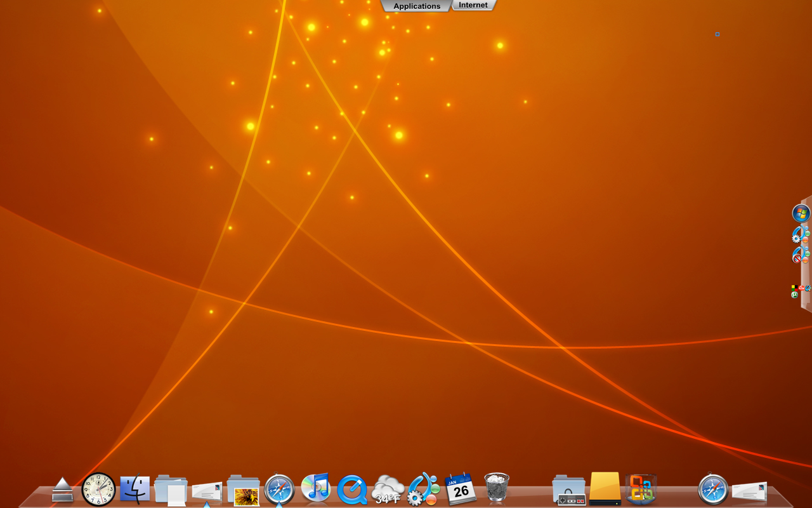Open the Trash bin in dock
This screenshot has width=812, height=508.
[497, 488]
